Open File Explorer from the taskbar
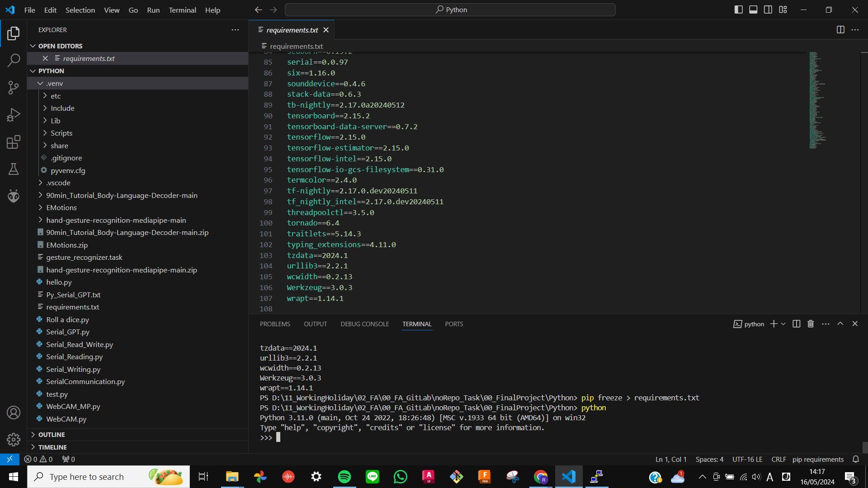868x488 pixels. tap(232, 477)
